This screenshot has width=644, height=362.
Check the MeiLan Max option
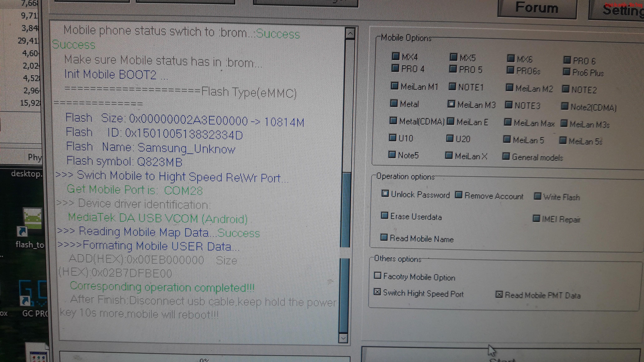(507, 122)
